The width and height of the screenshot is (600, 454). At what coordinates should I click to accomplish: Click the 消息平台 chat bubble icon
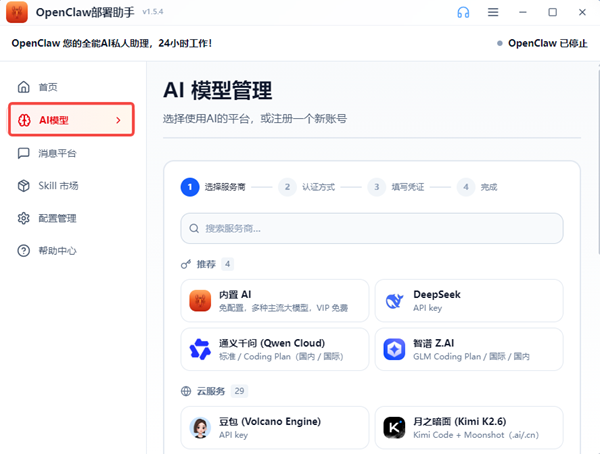click(x=24, y=153)
